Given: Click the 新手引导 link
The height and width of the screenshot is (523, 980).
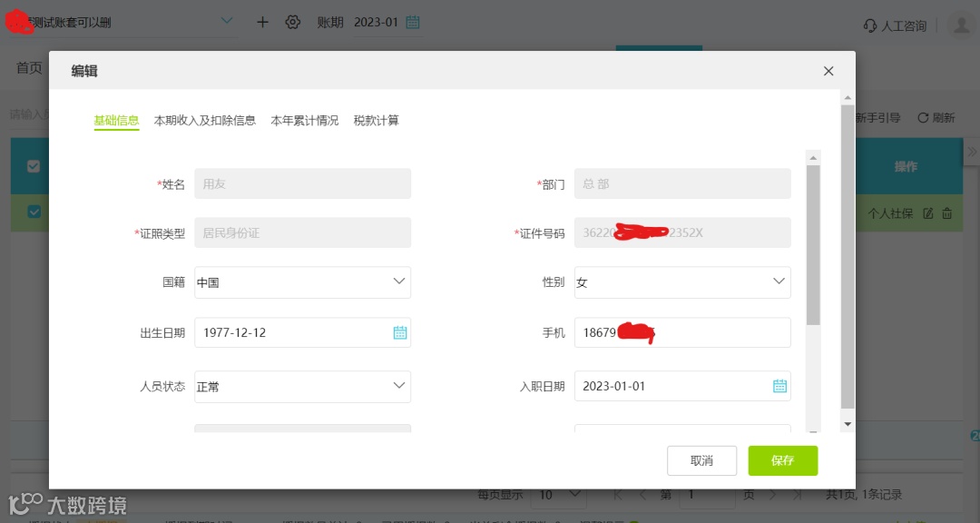Looking at the screenshot, I should click(877, 118).
